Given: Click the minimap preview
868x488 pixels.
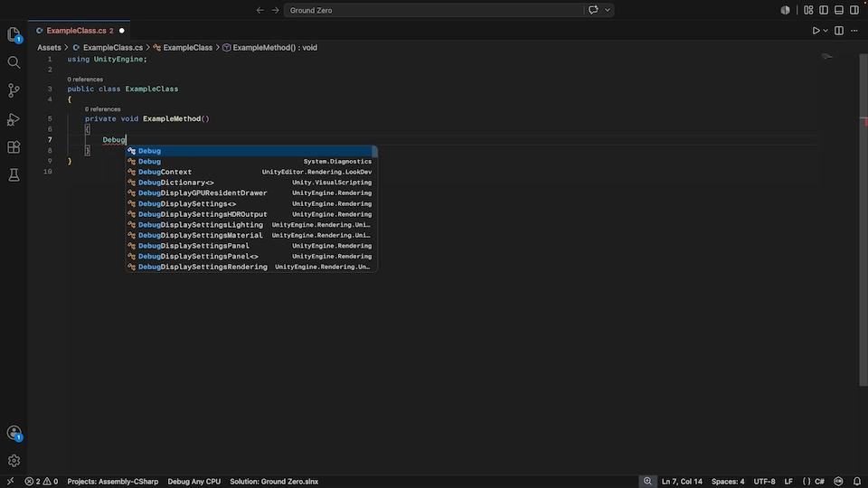Looking at the screenshot, I should pos(827,56).
